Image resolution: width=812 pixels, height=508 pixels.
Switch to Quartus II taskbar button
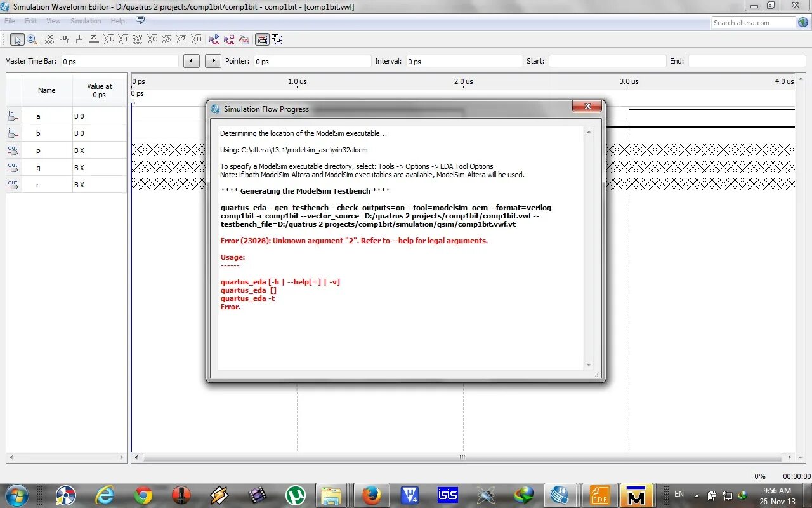(561, 495)
